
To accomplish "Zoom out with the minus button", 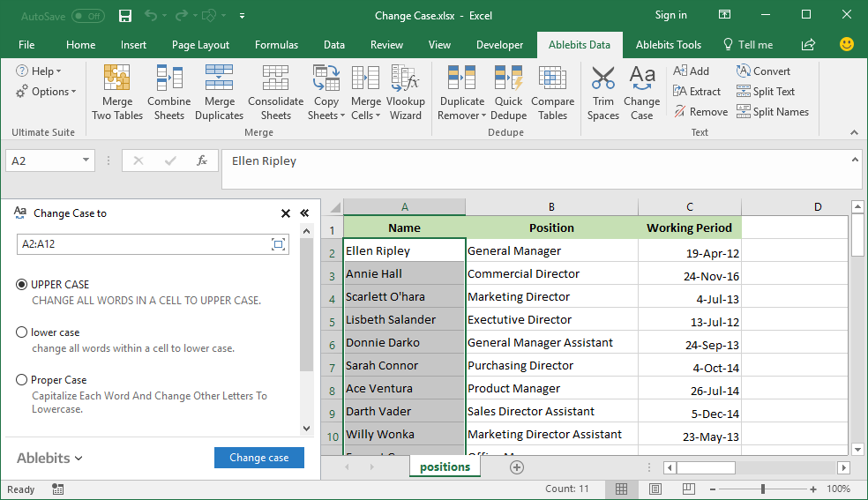I will (713, 489).
